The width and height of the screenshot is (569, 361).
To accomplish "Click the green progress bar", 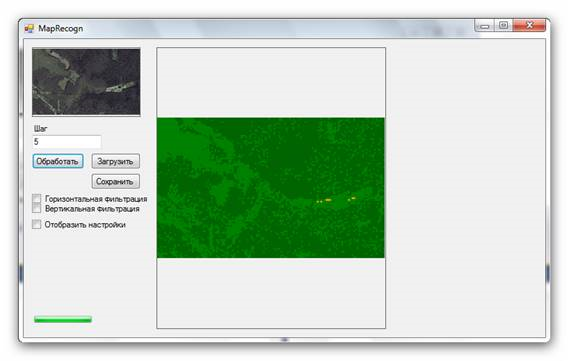I will pyautogui.click(x=63, y=319).
